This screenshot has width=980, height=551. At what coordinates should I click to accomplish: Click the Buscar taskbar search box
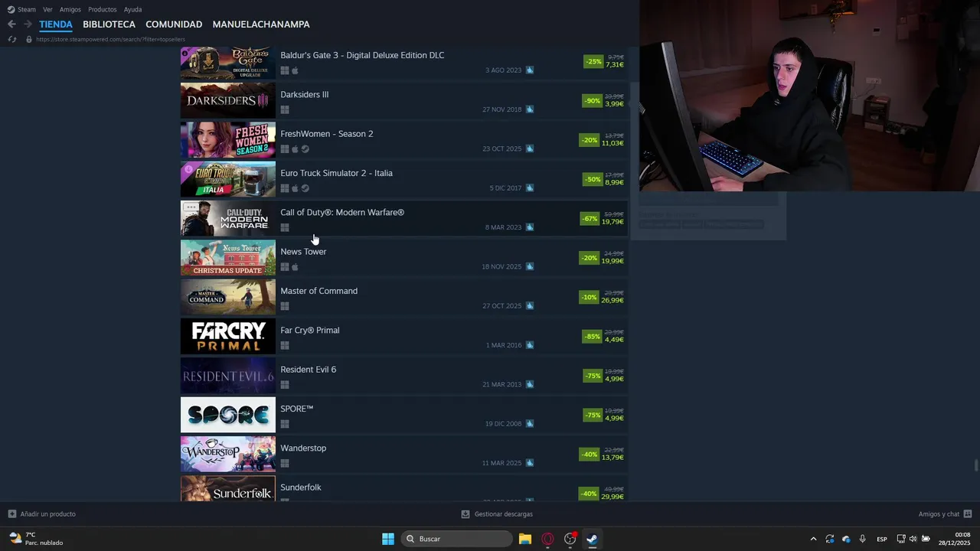[x=457, y=539]
